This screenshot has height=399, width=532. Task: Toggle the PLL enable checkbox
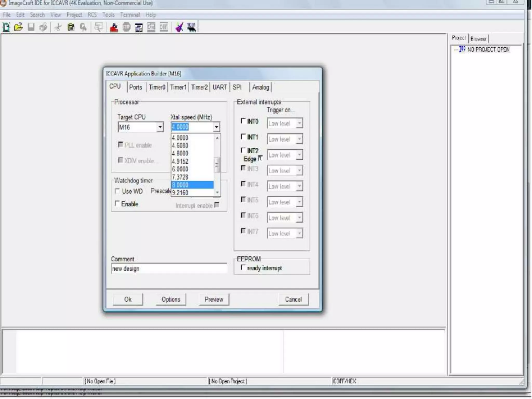[x=121, y=144]
